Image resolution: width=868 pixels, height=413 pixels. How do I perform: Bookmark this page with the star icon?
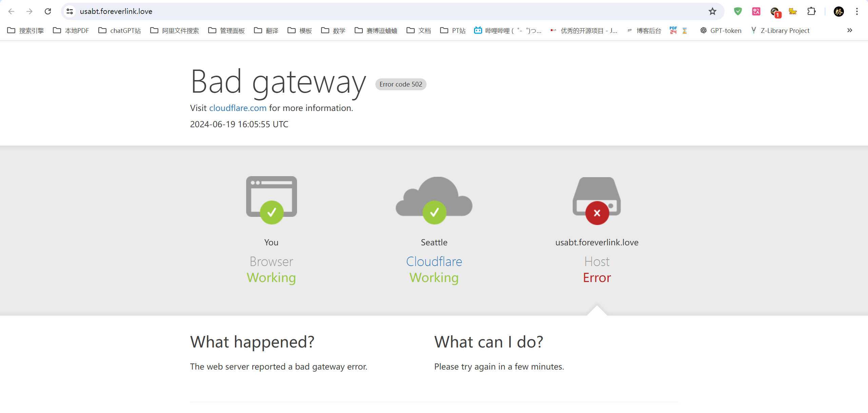click(x=712, y=12)
